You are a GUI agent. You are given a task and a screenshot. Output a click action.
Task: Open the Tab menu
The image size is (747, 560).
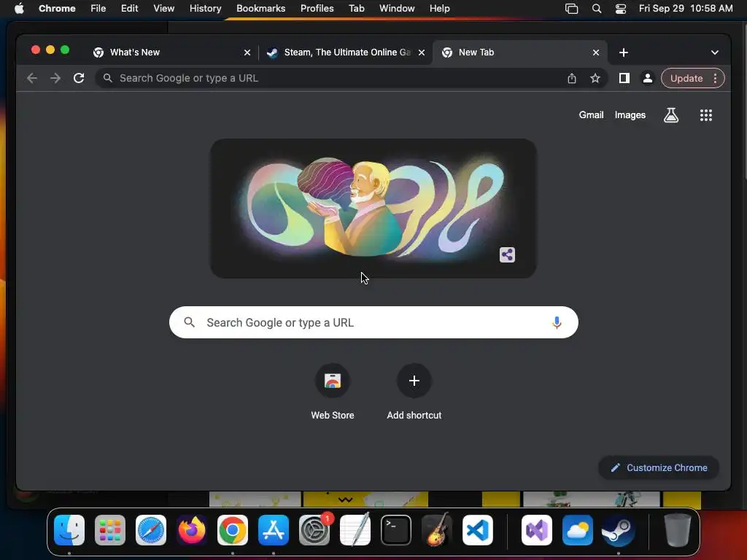[356, 9]
